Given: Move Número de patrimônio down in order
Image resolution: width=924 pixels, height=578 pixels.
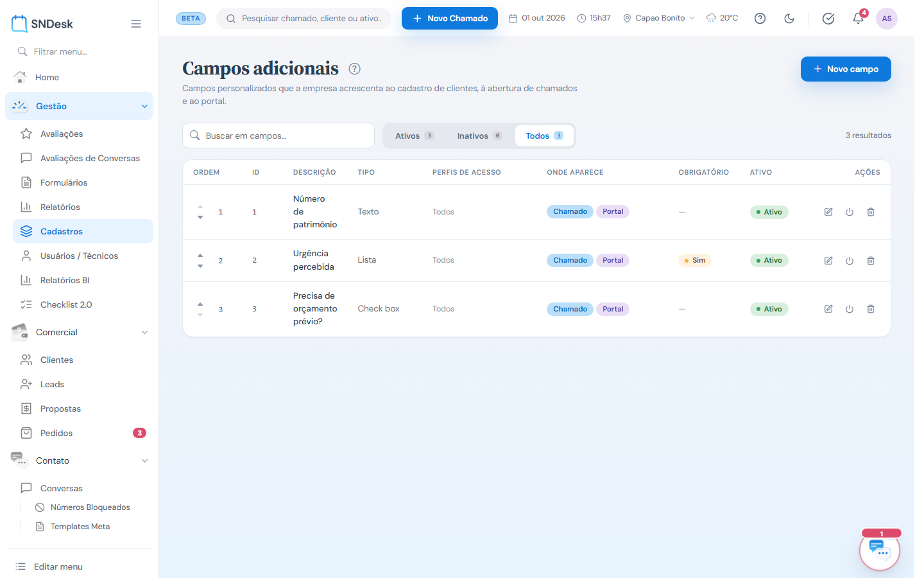Looking at the screenshot, I should pyautogui.click(x=200, y=217).
